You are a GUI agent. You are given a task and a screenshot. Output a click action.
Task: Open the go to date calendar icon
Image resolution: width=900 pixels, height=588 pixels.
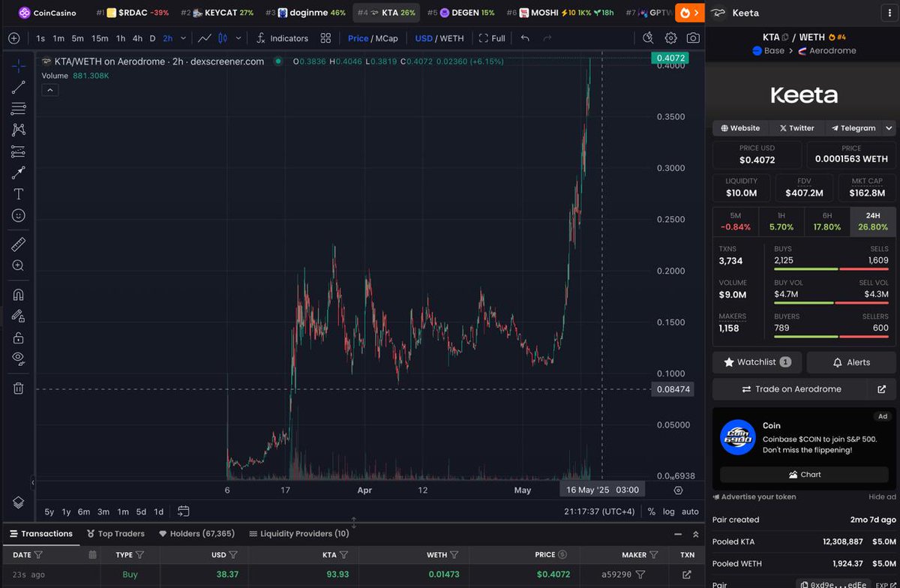[x=184, y=511]
